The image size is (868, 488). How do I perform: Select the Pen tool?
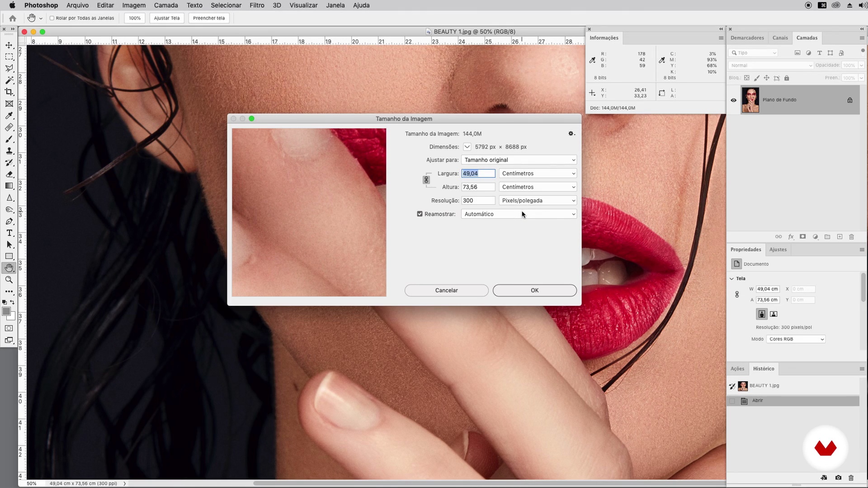(9, 221)
